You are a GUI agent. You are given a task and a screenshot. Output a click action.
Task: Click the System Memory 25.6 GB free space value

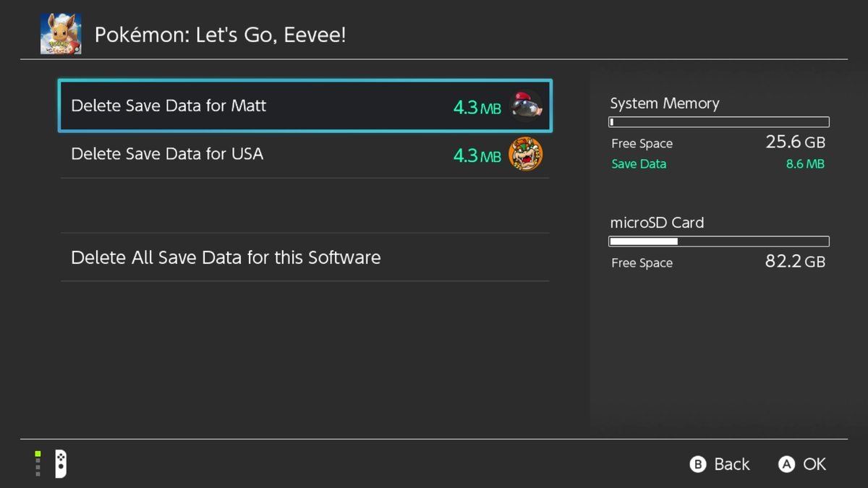point(795,142)
